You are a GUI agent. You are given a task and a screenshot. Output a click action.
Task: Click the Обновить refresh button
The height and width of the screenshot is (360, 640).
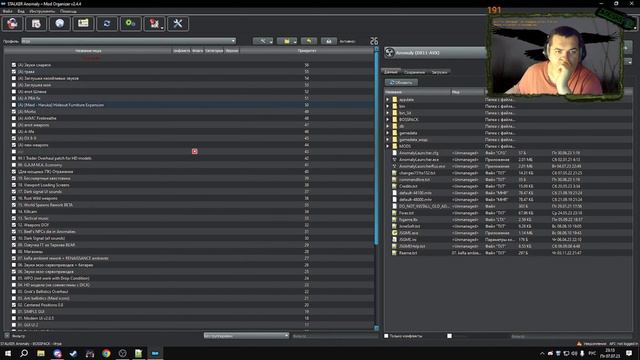[x=401, y=82]
